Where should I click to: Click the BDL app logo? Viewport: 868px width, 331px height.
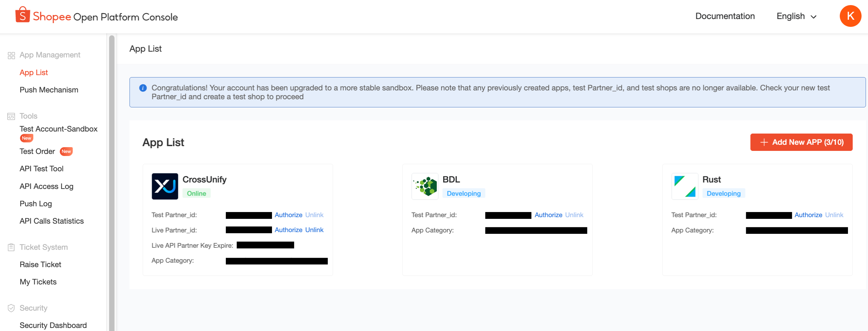425,186
